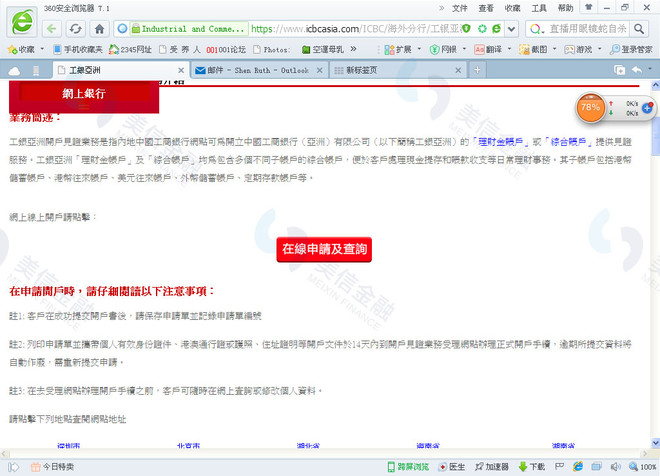Open the home page icon
This screenshot has height=476, width=660.
click(x=99, y=29)
